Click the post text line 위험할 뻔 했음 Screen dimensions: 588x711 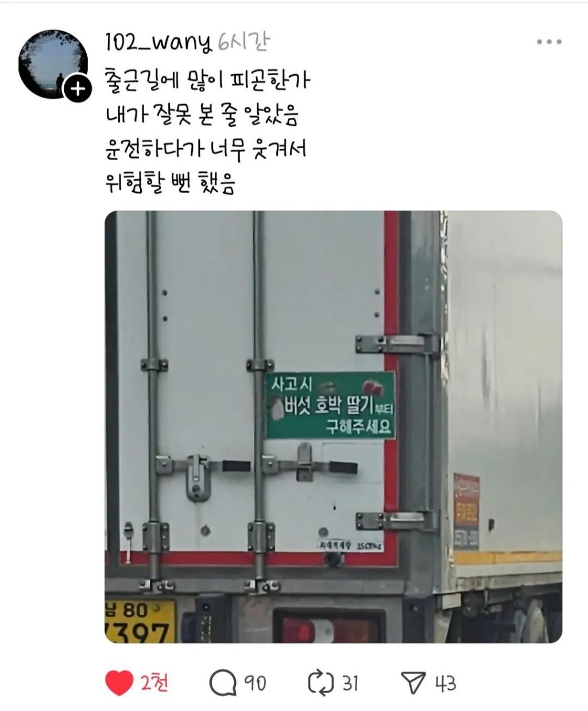(171, 184)
